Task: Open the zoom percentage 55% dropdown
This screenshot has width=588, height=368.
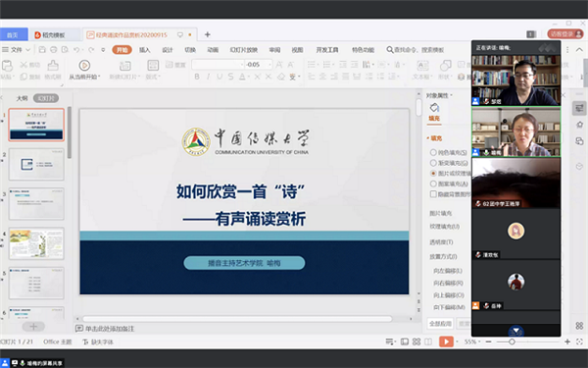Action: (472, 342)
